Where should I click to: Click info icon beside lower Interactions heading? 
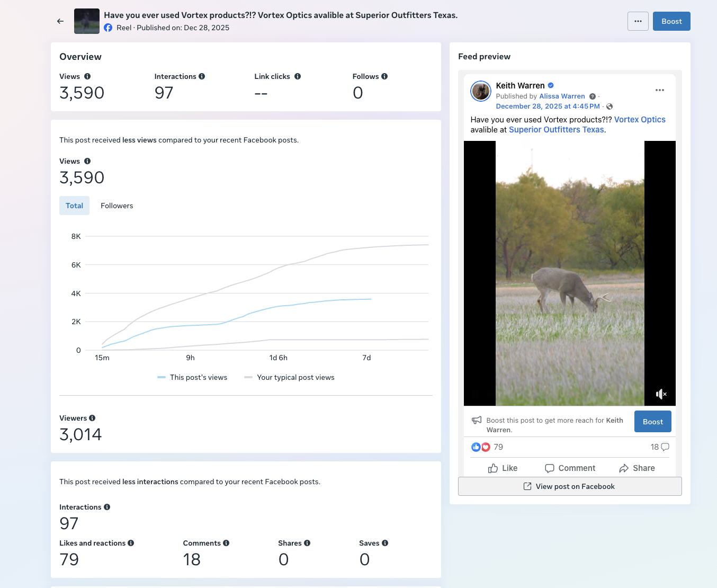[x=107, y=507]
